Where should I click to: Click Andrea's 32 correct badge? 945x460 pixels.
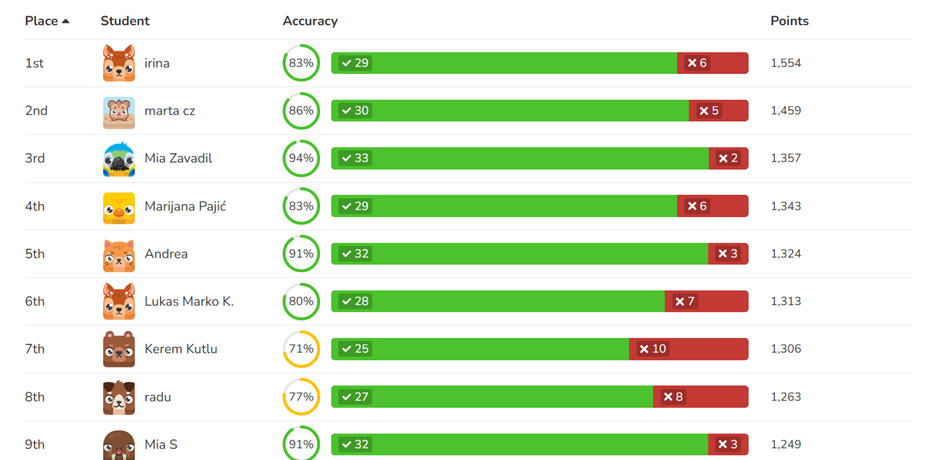coord(355,255)
